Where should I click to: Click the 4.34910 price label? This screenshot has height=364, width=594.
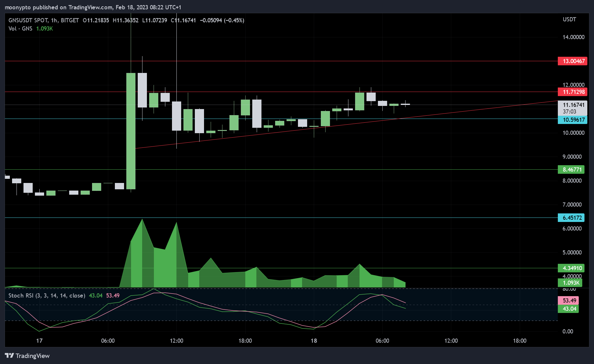[x=571, y=268]
